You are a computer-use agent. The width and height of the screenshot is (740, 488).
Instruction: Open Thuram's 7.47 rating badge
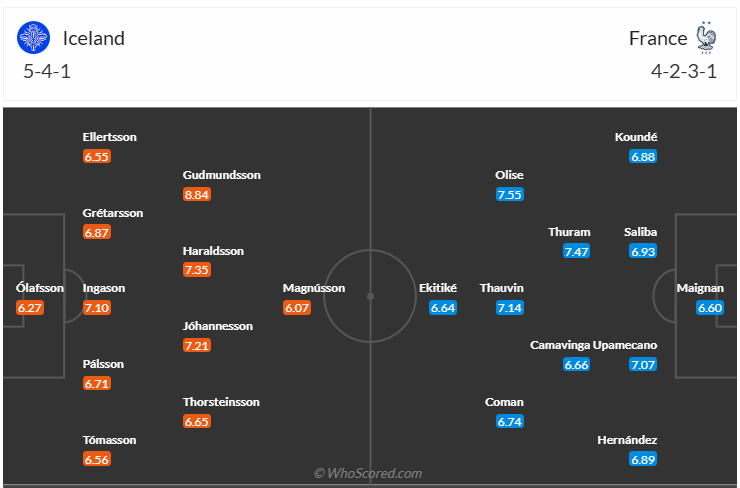(x=577, y=251)
